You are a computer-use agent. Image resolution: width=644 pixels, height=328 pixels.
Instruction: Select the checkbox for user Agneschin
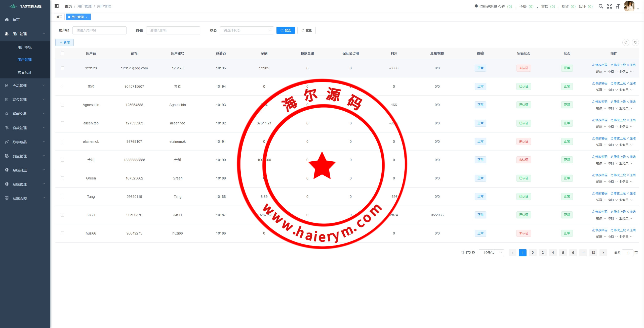[x=62, y=105]
